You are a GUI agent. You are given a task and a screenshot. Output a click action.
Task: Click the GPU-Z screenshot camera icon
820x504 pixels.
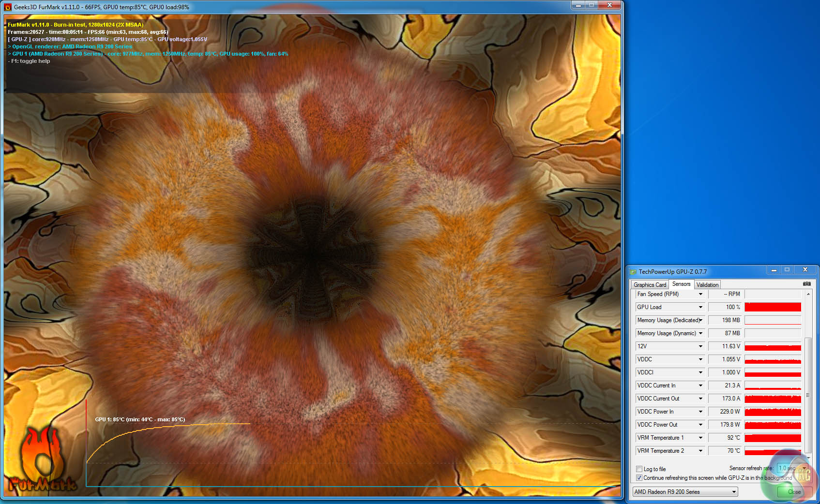click(806, 284)
